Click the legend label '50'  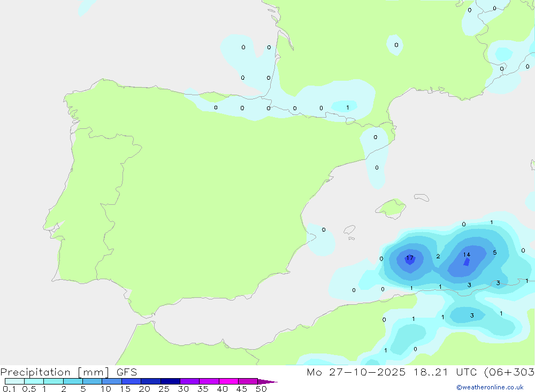(261, 389)
